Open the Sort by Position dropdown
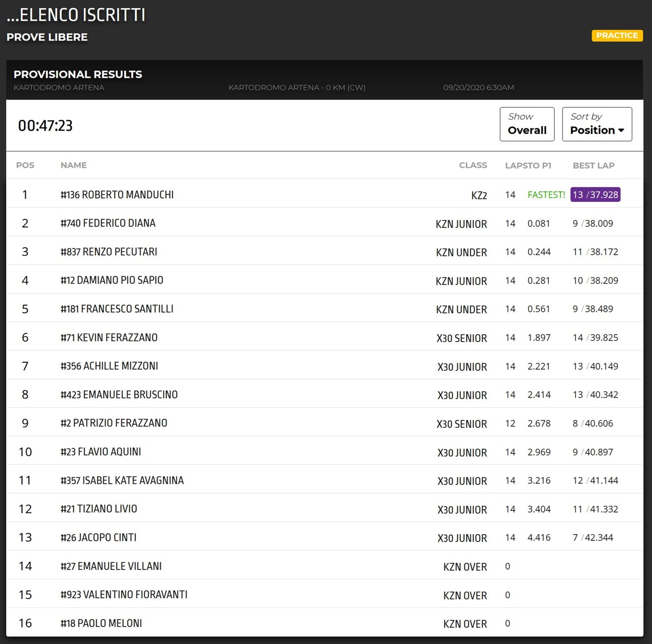652x644 pixels. click(597, 124)
